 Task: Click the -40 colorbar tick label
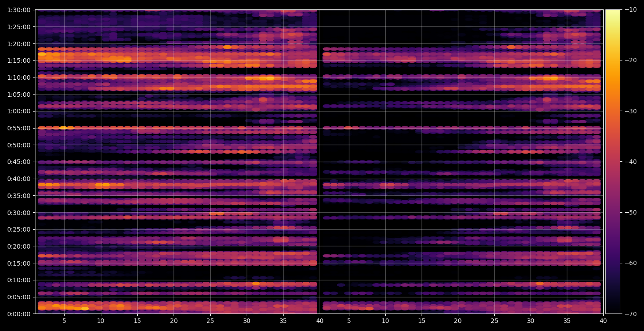[631, 162]
